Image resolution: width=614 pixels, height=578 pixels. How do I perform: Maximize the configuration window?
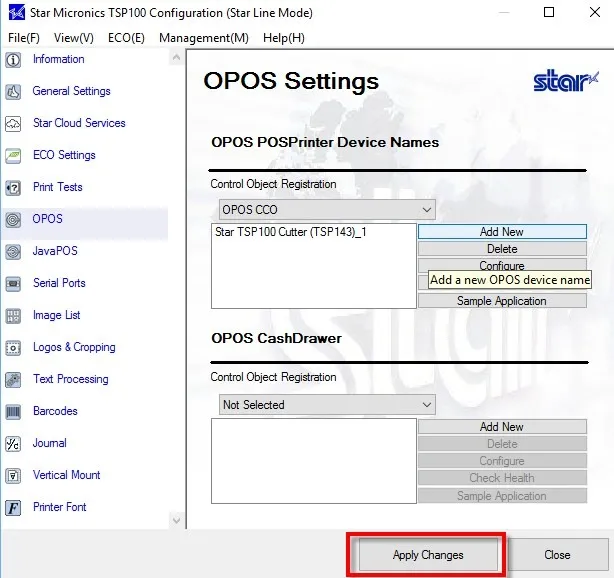point(549,13)
